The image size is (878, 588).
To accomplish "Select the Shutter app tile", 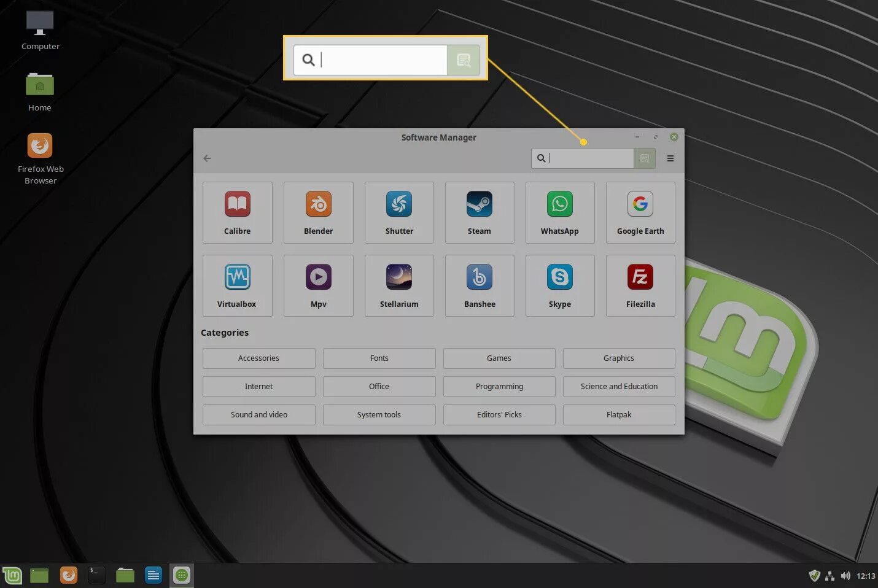I will click(399, 212).
